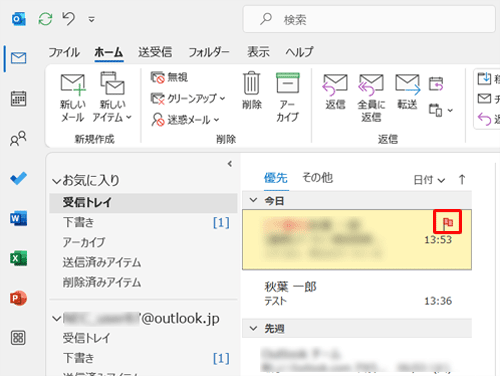500x376 pixels.
Task: Open the To Do checkmark app
Action: coord(18,178)
